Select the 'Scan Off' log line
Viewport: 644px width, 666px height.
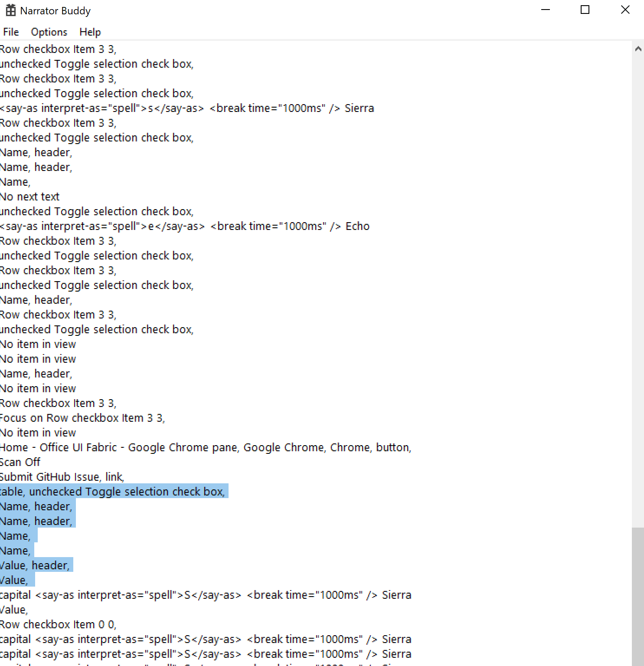click(x=20, y=462)
